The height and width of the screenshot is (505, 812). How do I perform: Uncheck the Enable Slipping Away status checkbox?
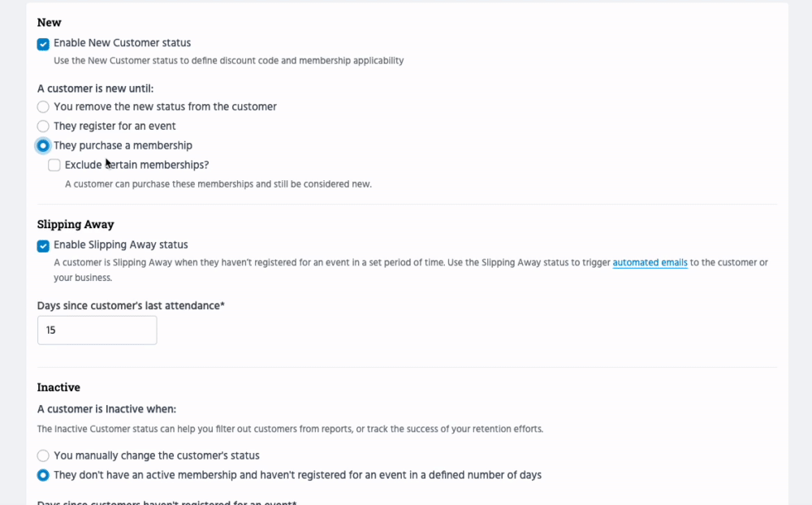(43, 245)
